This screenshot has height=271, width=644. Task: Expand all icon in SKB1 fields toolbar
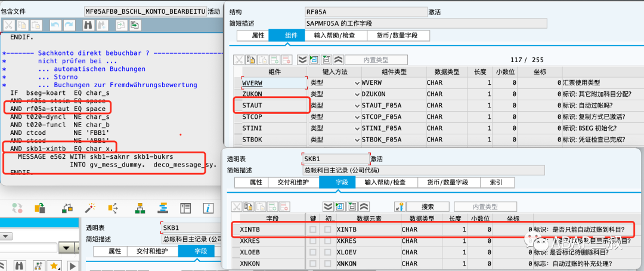[x=328, y=207]
